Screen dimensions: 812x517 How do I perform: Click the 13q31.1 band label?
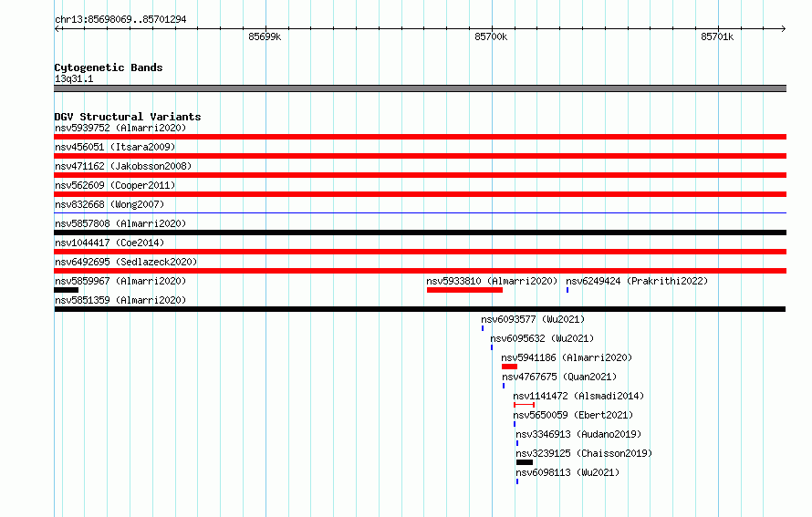coord(74,78)
